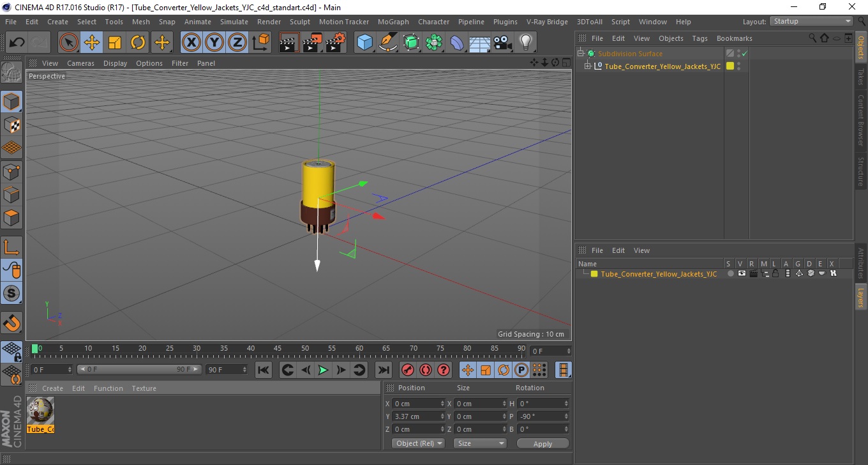
Task: Toggle X axis lock
Action: tap(191, 43)
